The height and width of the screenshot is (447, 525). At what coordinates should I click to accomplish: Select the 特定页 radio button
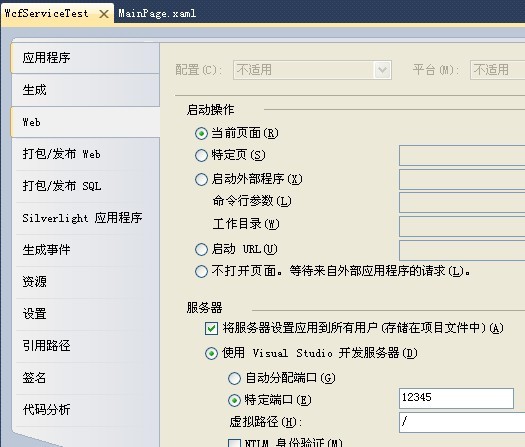201,155
